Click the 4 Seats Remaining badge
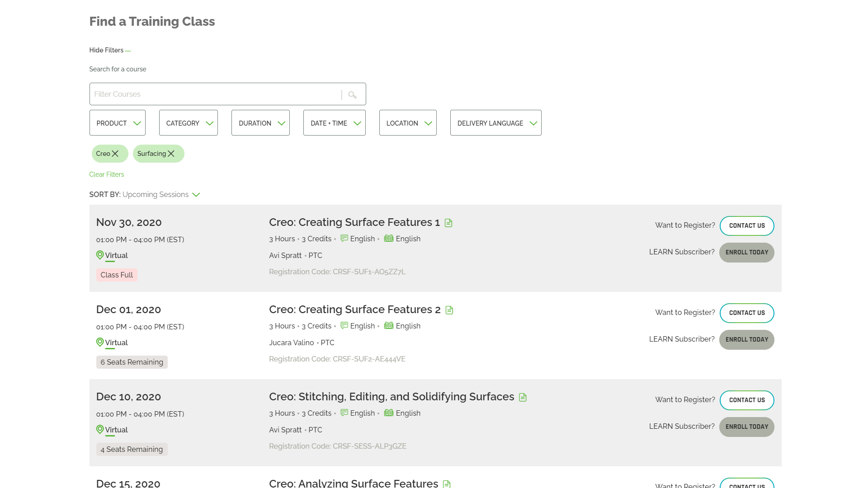Screen dimensions: 868x488 pyautogui.click(x=132, y=449)
